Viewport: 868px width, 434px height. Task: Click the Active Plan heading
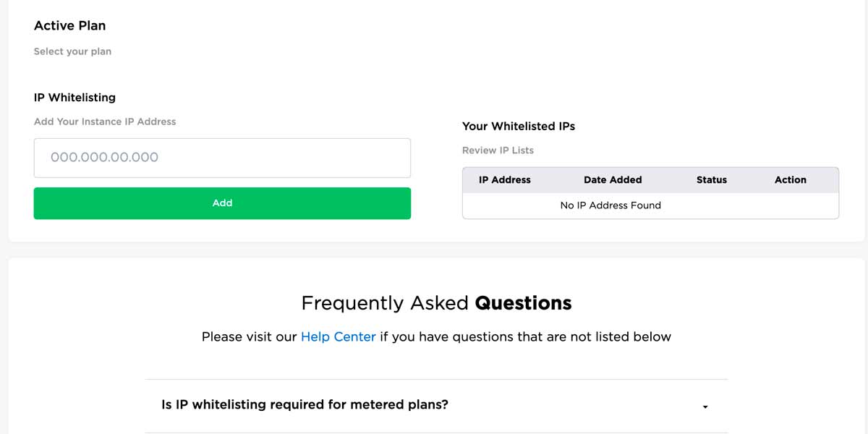(69, 25)
